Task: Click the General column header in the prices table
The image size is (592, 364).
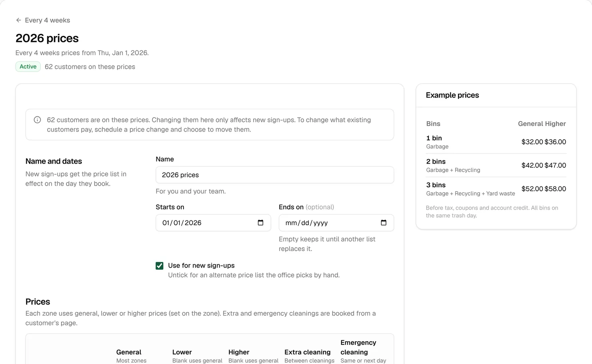Action: point(129,352)
